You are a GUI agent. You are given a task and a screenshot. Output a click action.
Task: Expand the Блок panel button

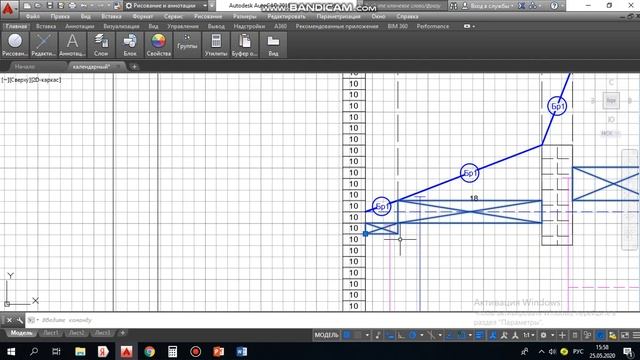pos(130,44)
